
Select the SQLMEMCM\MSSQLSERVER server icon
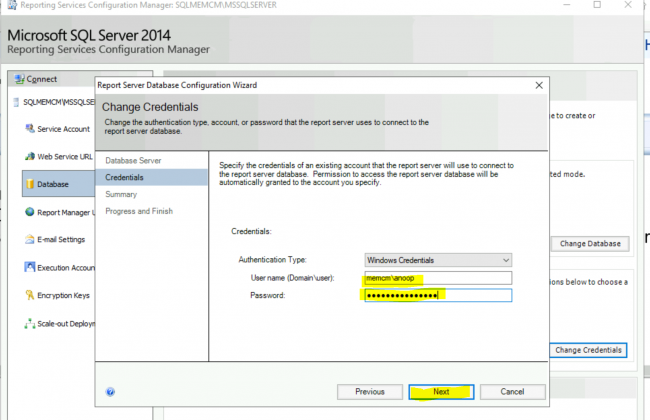click(x=16, y=102)
